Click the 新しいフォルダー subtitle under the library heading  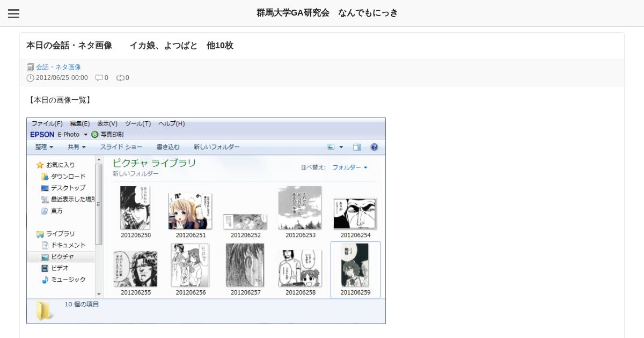[136, 174]
